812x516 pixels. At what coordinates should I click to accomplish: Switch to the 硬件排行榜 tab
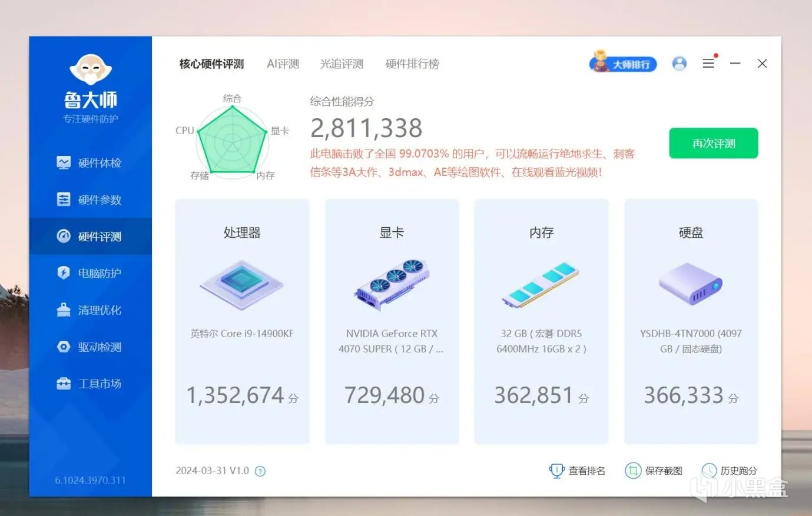pos(412,64)
